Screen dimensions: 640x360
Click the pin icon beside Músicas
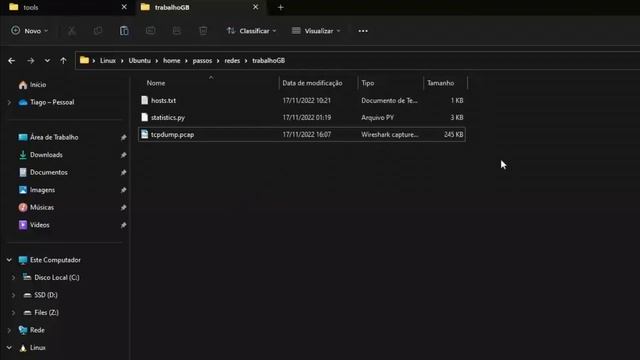pos(123,208)
